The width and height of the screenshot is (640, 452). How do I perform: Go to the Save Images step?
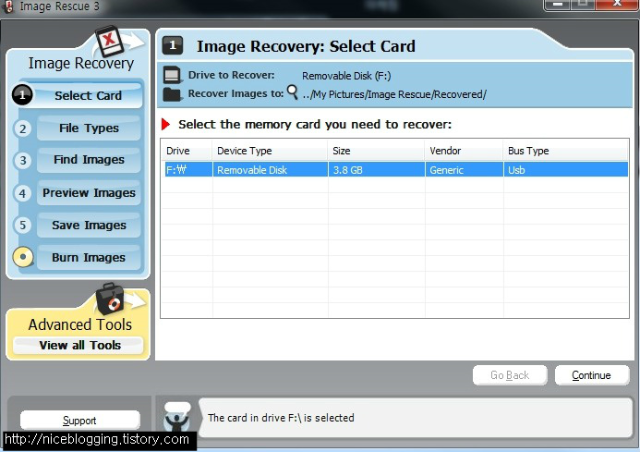89,225
